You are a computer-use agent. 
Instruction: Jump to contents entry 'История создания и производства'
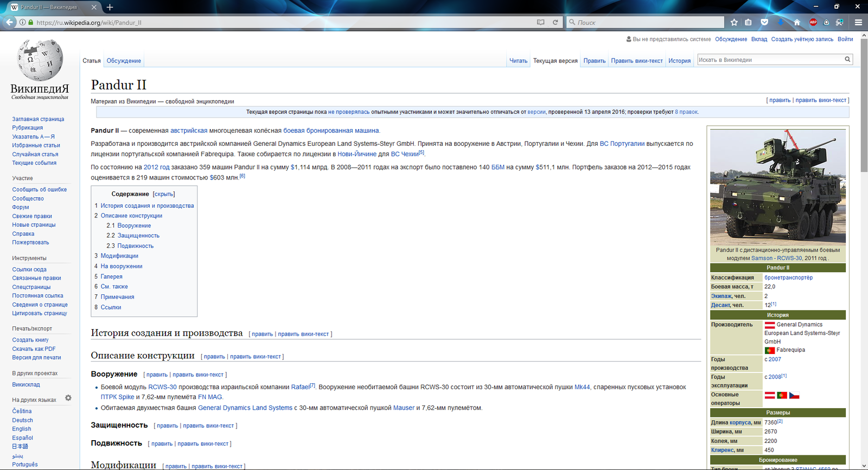(x=147, y=205)
